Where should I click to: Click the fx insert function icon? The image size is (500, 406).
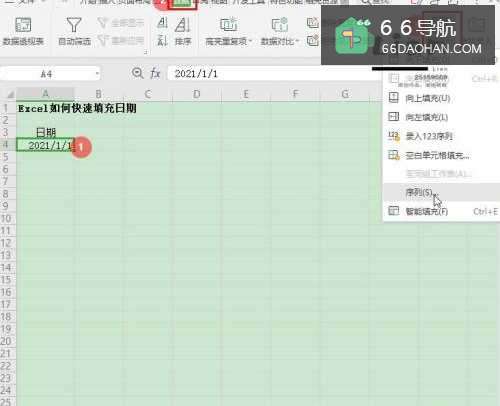(x=155, y=73)
